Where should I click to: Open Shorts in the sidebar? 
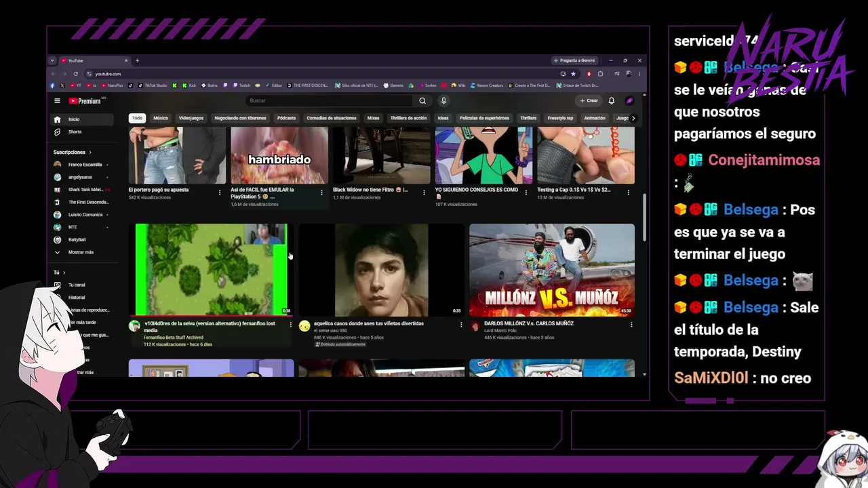82,132
